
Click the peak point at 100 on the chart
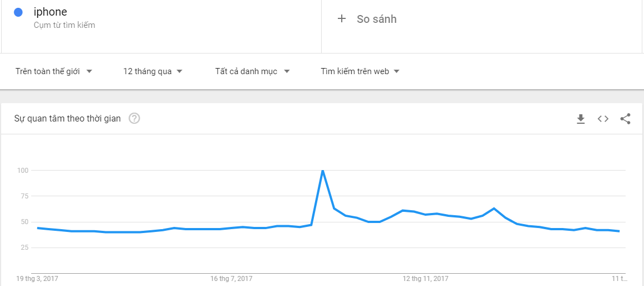(323, 171)
